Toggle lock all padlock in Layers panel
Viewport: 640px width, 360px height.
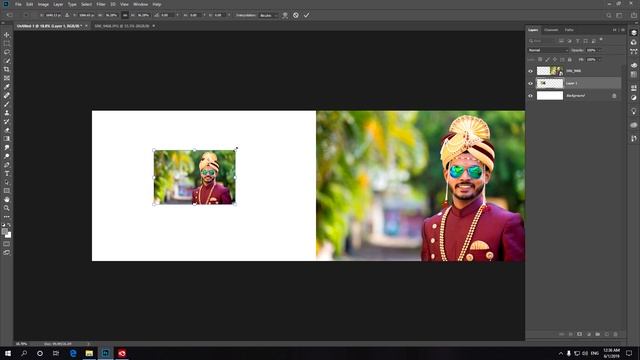pos(570,60)
